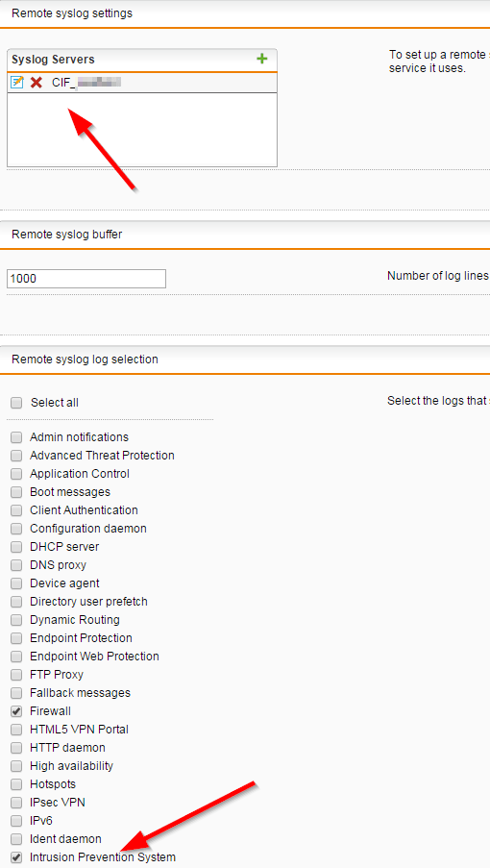Tick the High availability checkbox
The width and height of the screenshot is (490, 868).
pos(16,766)
